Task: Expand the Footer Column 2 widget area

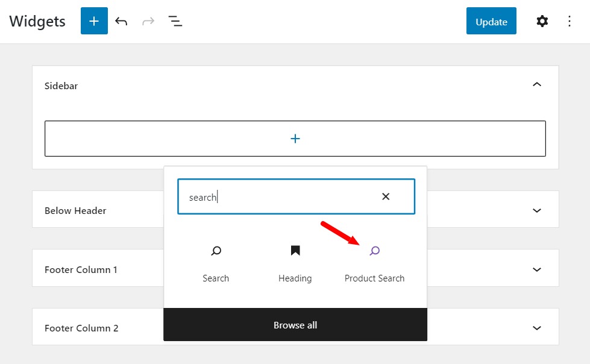Action: pos(536,327)
